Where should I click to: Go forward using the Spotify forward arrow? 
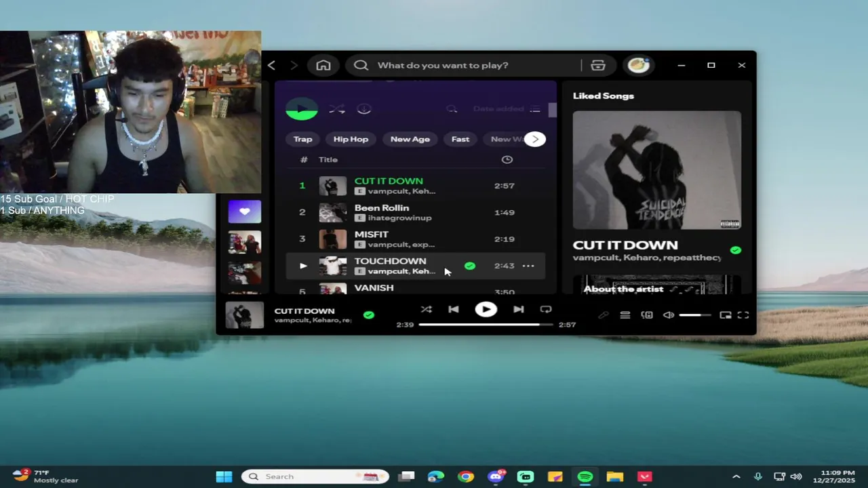[294, 65]
